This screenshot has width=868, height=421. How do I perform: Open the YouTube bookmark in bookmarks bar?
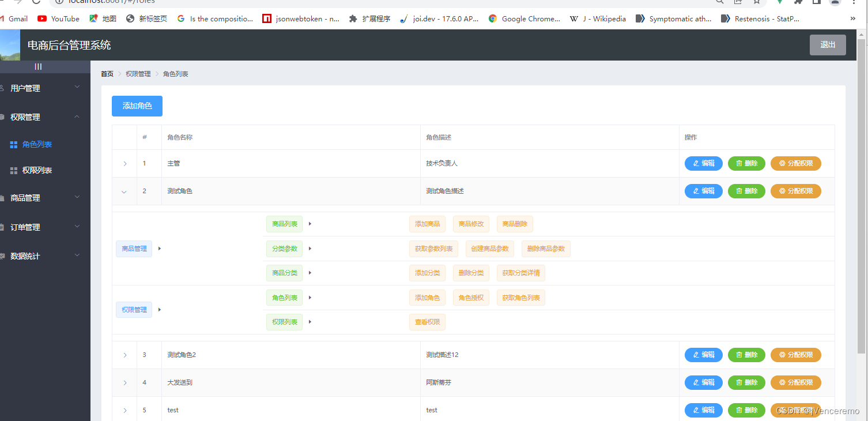point(58,18)
